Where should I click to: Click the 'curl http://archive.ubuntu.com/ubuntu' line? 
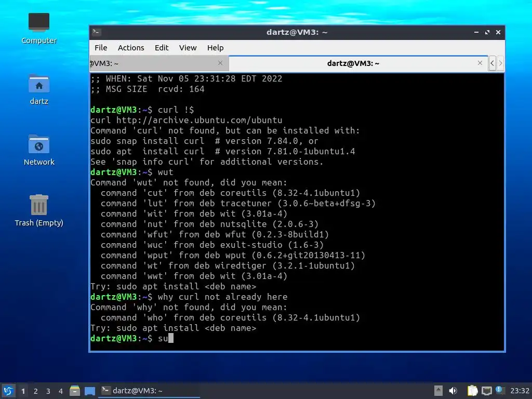click(187, 120)
